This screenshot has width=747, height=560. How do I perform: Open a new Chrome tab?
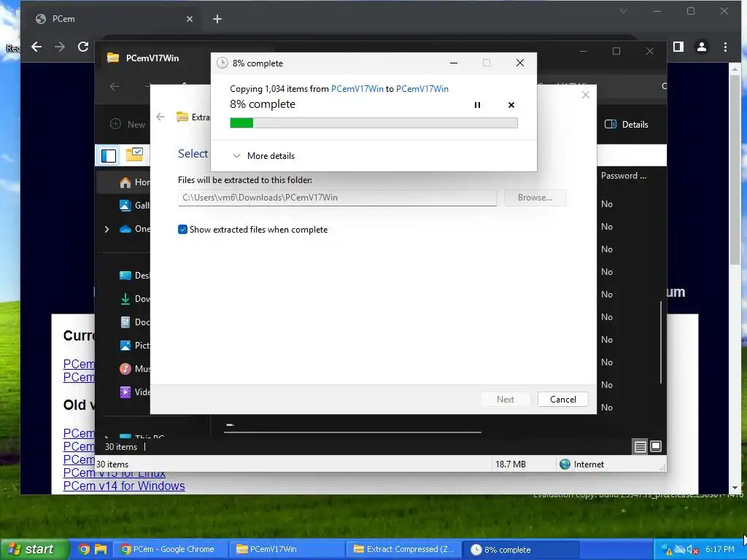pos(217,19)
